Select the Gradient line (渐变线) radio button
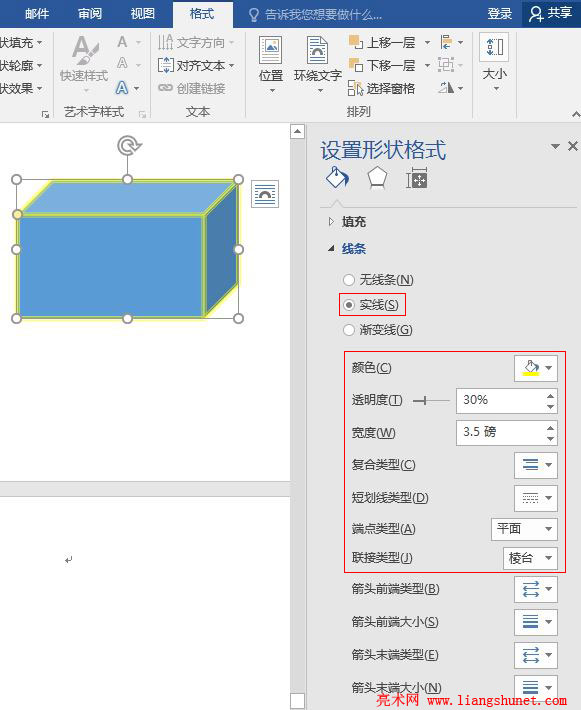The height and width of the screenshot is (710, 581). [349, 330]
